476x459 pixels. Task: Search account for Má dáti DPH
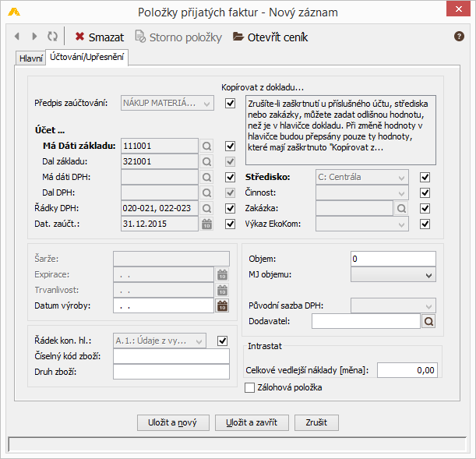tap(206, 177)
